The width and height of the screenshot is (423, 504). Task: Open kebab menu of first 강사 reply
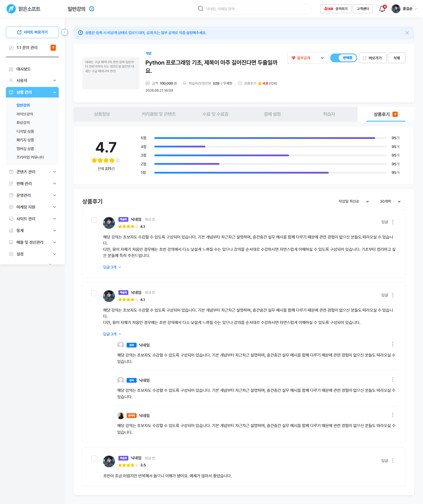click(x=393, y=344)
